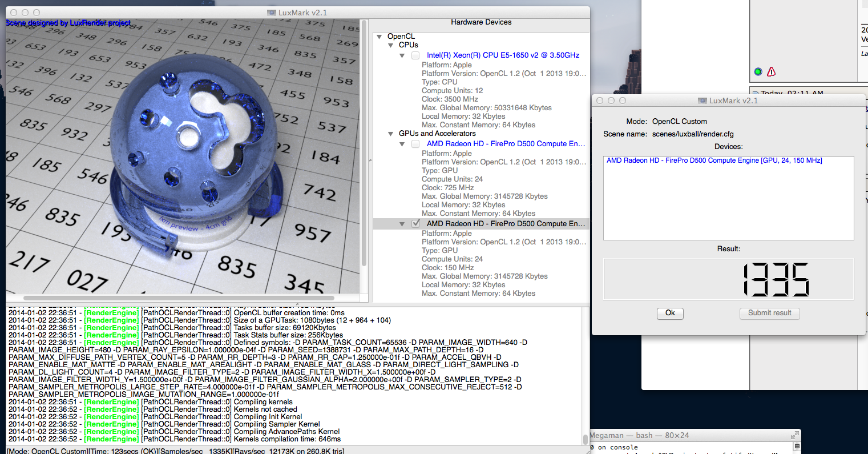Image resolution: width=868 pixels, height=454 pixels.
Task: Collapse the GPUs and Accelerators group
Action: 391,134
